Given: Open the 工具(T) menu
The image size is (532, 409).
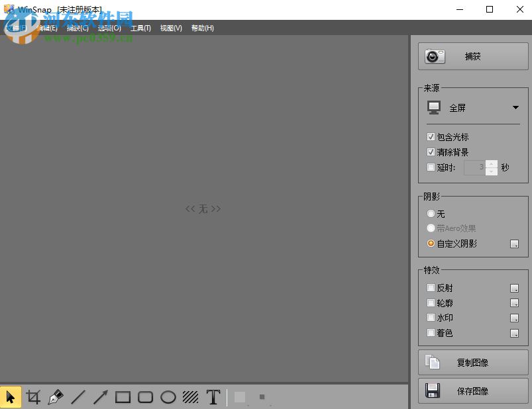Looking at the screenshot, I should click(141, 28).
